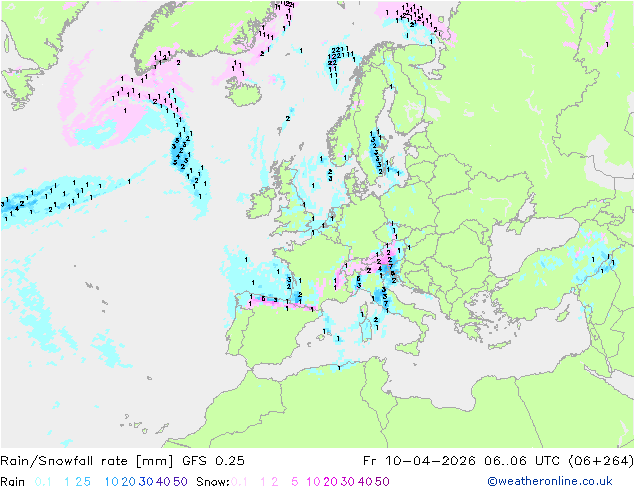634x490 pixels.
Task: Open the weatheronline.co.uk copyright link
Action: 550,482
